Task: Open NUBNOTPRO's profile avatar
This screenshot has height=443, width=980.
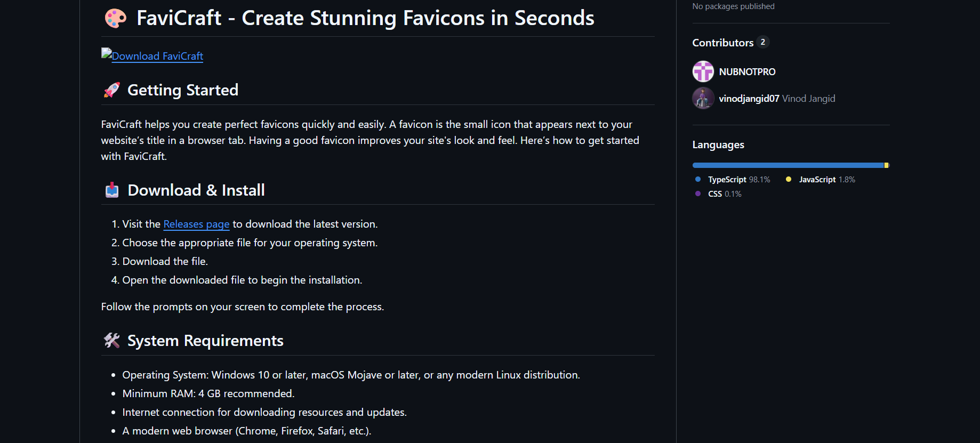Action: [703, 71]
